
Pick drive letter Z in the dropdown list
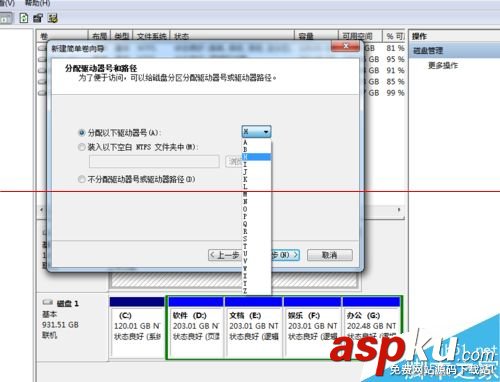point(256,290)
